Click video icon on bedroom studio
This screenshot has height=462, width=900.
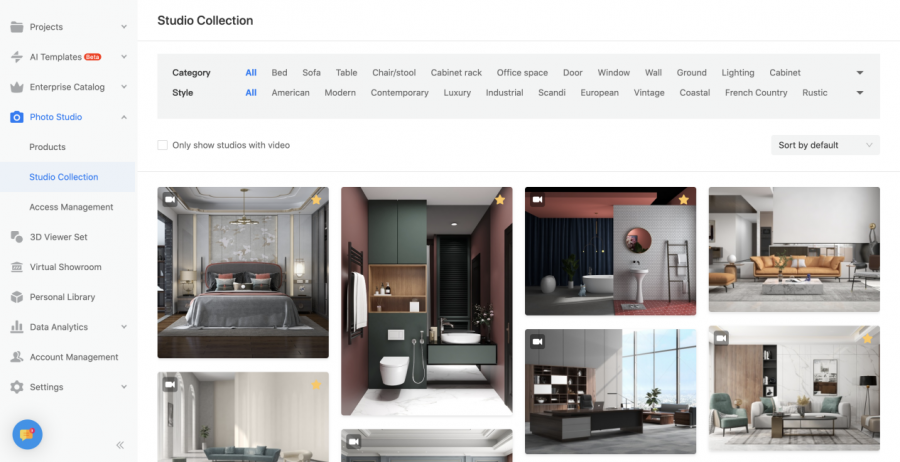pos(169,199)
